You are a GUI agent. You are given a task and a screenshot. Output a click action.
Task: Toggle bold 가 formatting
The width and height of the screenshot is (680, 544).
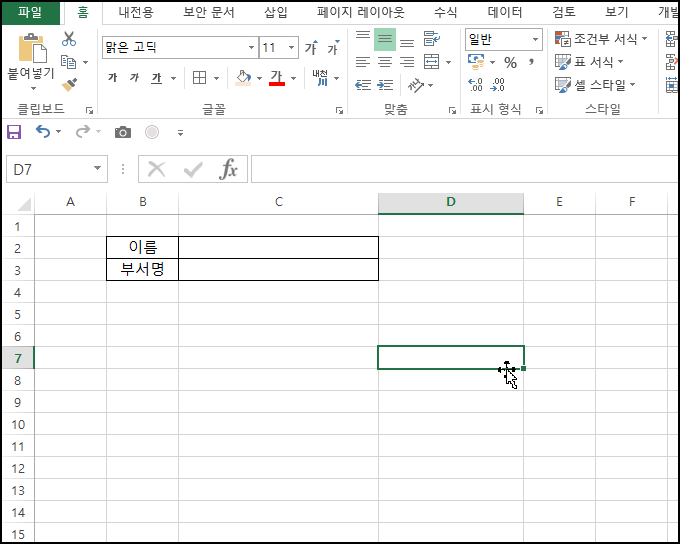(x=113, y=78)
